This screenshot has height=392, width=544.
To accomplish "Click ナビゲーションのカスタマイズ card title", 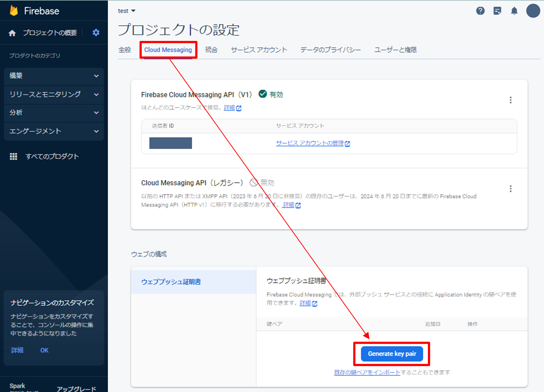I will point(52,303).
